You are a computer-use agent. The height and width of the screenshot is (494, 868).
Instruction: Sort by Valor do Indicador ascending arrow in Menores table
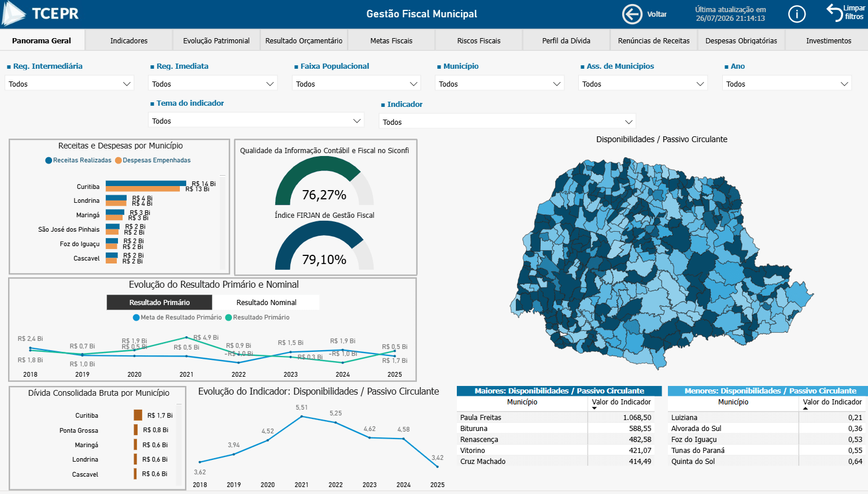click(806, 408)
